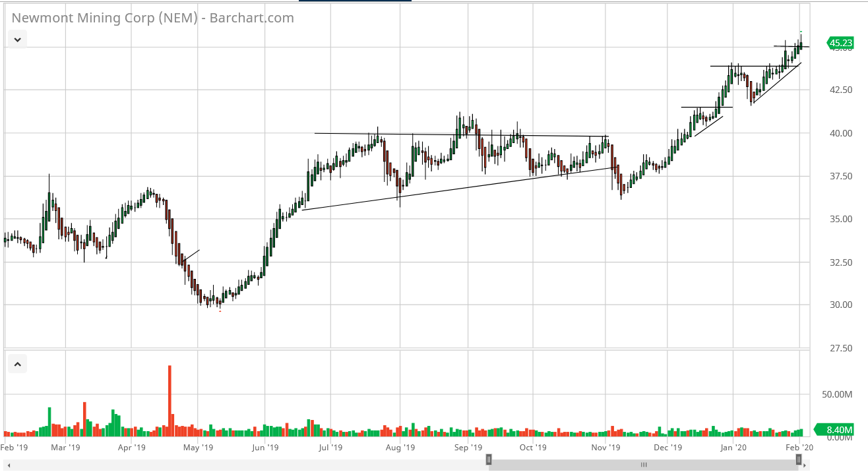Grab the right range handle of the scrollbar

(799, 460)
